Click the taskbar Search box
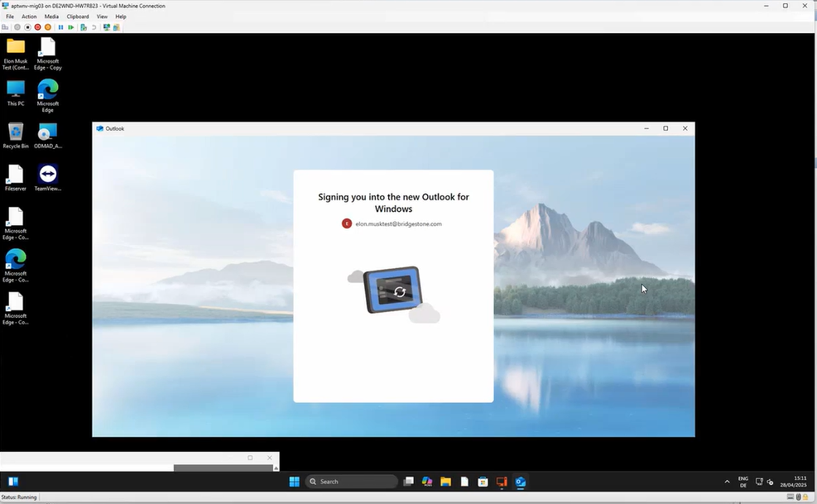 tap(351, 482)
